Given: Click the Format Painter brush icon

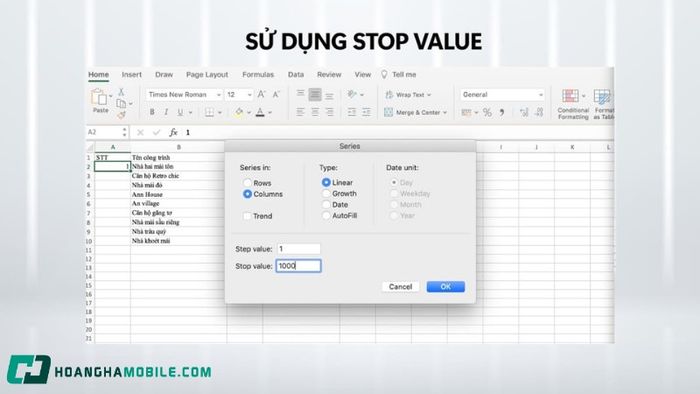Looking at the screenshot, I should coord(121,115).
